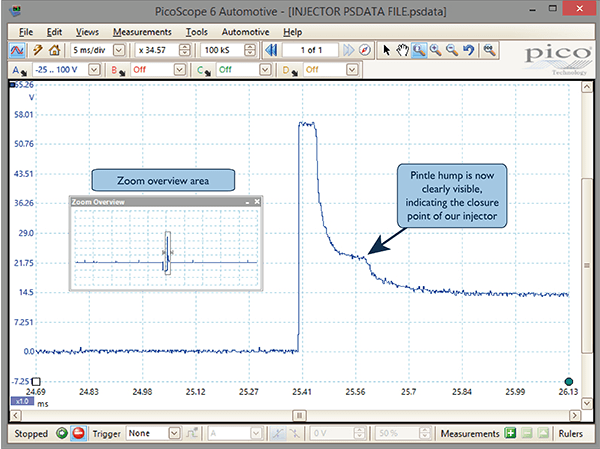Viewport: 600px width, 449px height.
Task: Select the arrow Selection tool
Action: click(x=386, y=50)
